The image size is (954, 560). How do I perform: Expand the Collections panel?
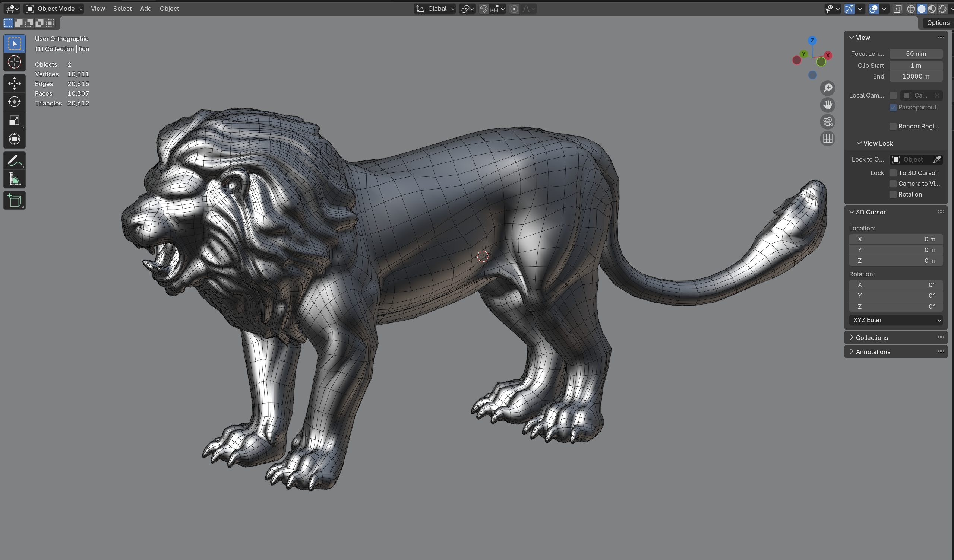[872, 337]
